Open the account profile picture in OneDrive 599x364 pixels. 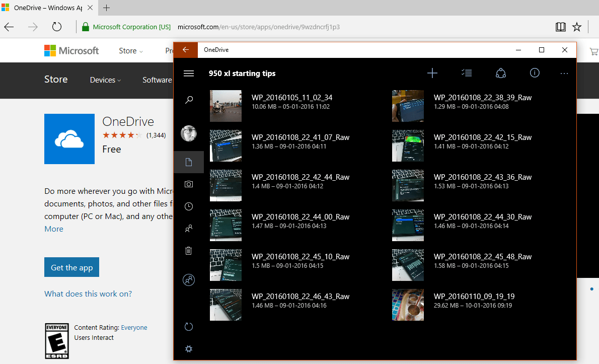189,133
